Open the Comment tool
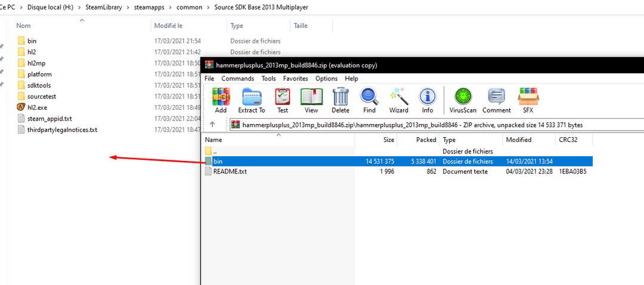Viewport: 644px width, 285px height. pyautogui.click(x=497, y=101)
